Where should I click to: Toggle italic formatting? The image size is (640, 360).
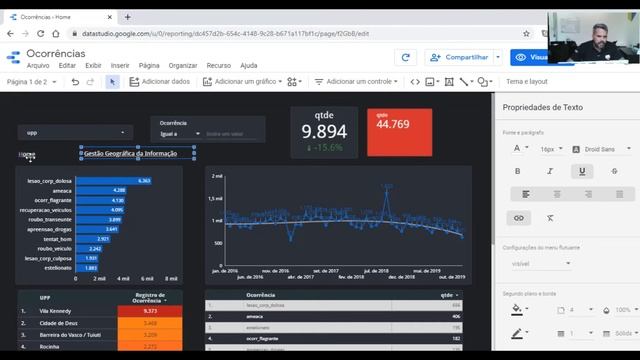click(x=550, y=171)
